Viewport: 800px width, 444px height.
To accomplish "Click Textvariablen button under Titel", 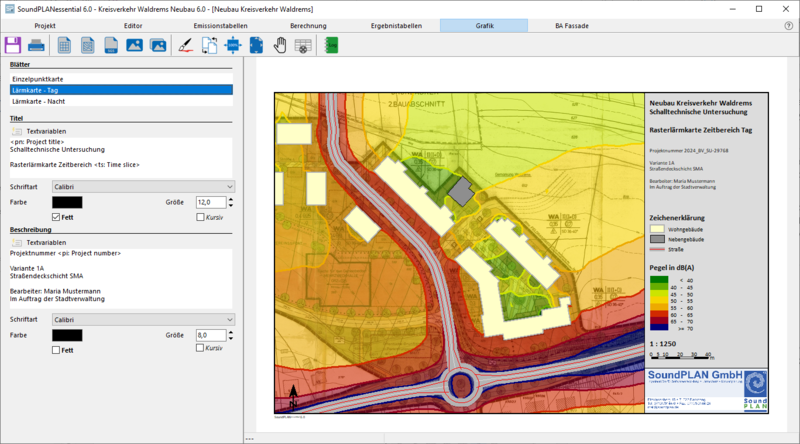I will [45, 131].
